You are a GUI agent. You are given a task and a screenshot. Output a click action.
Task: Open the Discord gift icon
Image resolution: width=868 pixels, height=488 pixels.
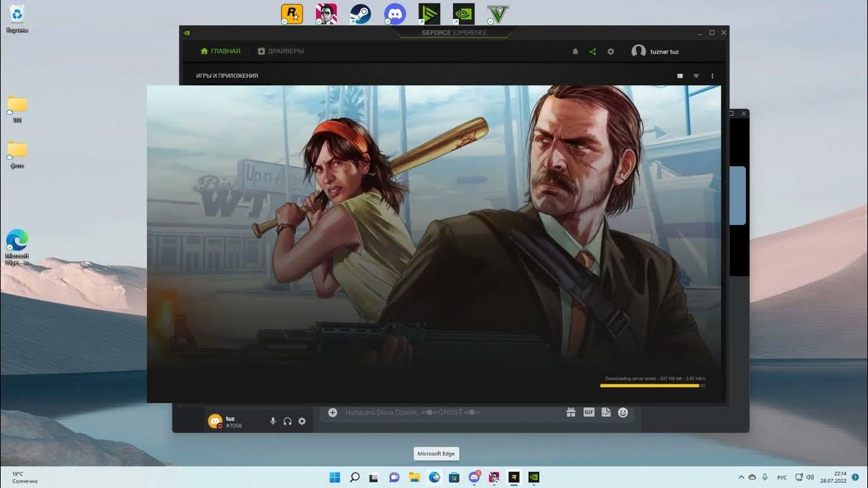(x=571, y=412)
